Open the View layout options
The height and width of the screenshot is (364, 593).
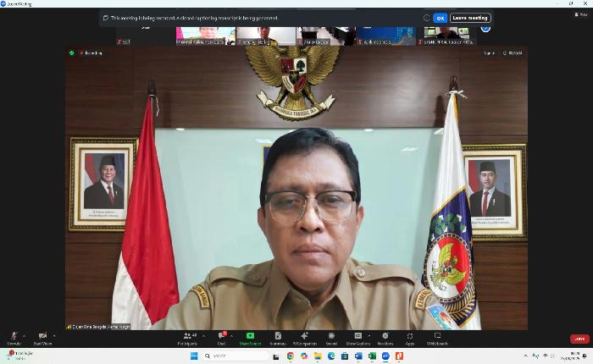pyautogui.click(x=581, y=14)
